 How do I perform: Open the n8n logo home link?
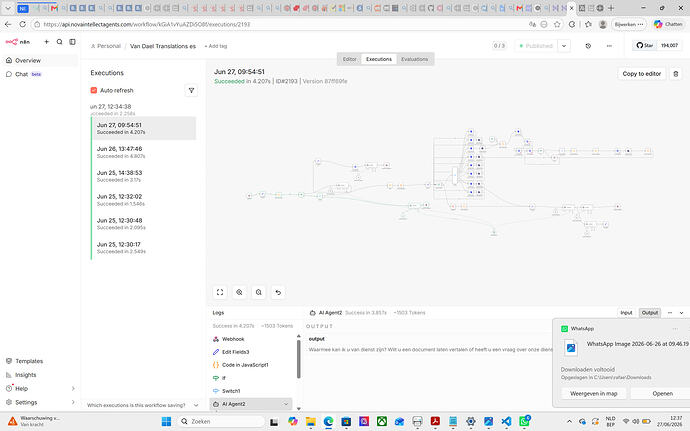(x=18, y=42)
